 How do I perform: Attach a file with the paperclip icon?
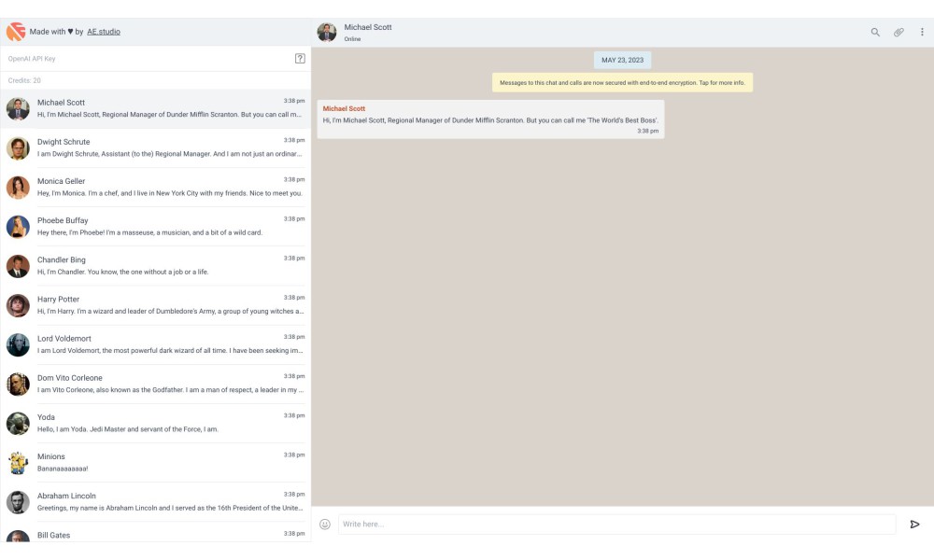pyautogui.click(x=899, y=32)
